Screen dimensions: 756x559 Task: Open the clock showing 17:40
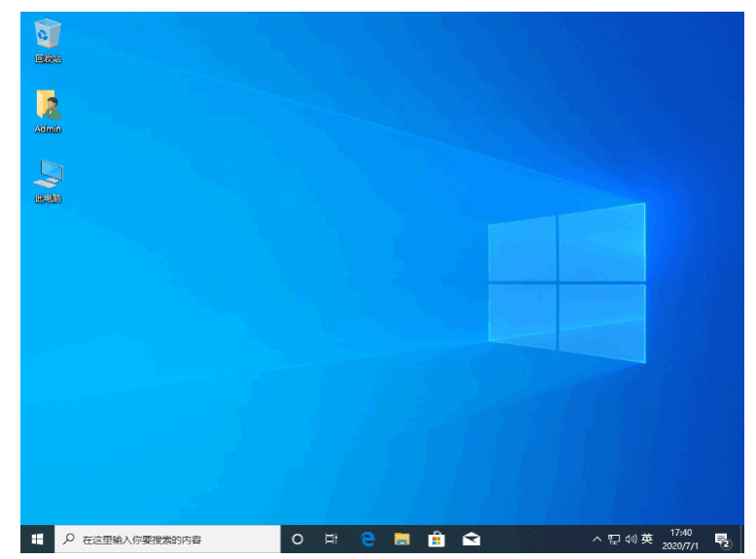click(681, 533)
